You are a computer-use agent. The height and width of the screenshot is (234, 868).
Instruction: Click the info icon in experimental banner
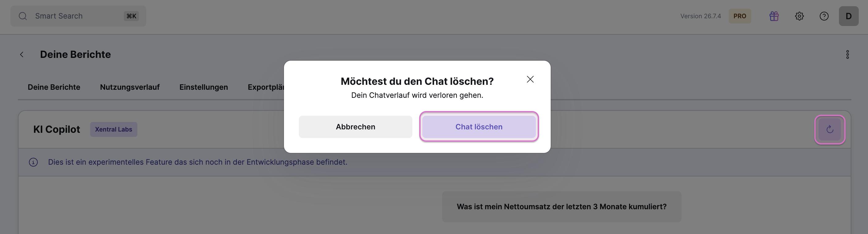click(x=33, y=162)
